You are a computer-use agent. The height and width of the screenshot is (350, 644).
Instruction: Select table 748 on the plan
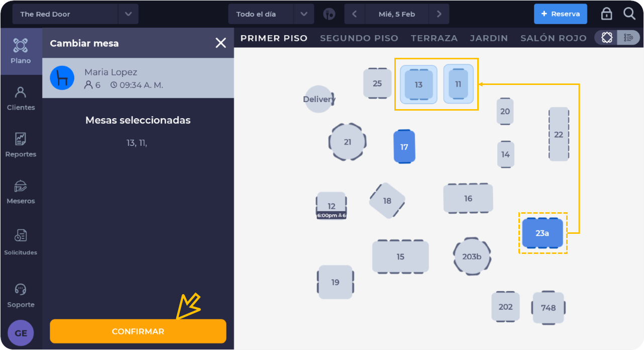(x=548, y=307)
